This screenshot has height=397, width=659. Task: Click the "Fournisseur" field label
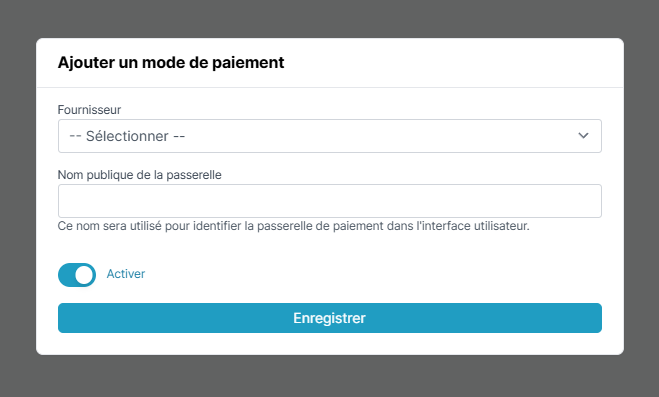(89, 110)
